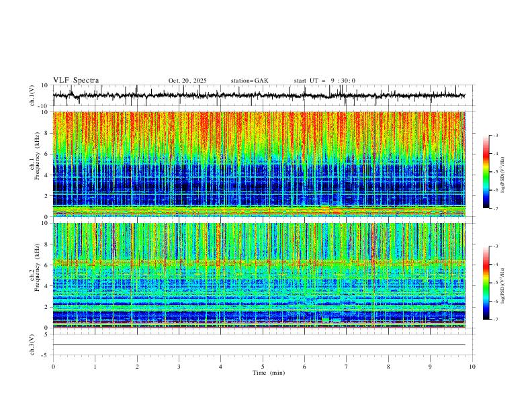Click the upper PSD color bar beside ch.1
This screenshot has height=411, width=532.
(x=486, y=172)
